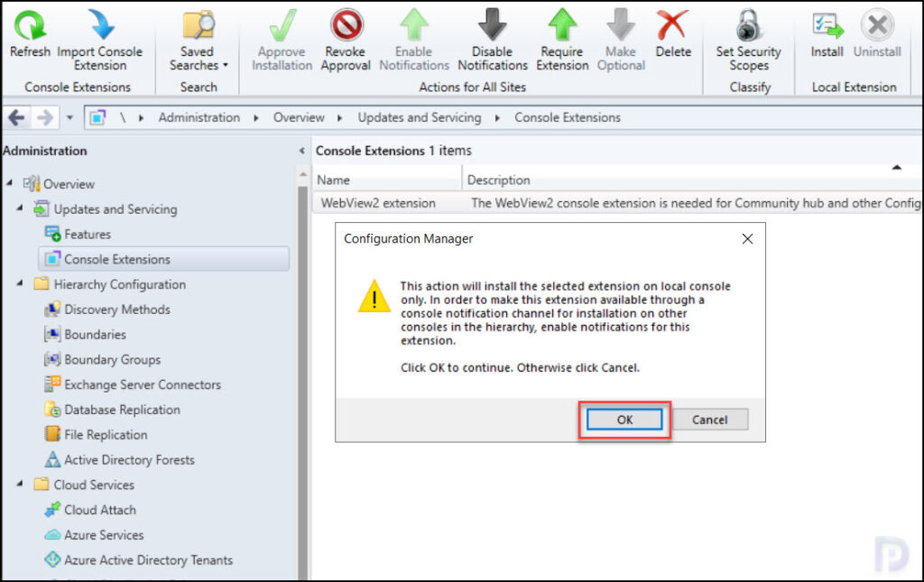Expand arrow after Updates and Servicing breadcrumb
The width and height of the screenshot is (924, 582).
coord(497,118)
